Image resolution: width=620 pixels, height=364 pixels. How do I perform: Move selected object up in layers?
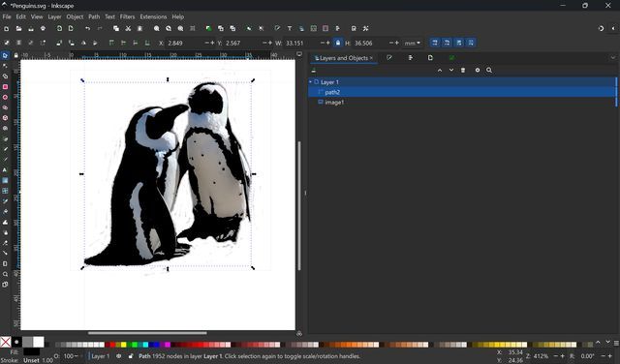click(440, 70)
